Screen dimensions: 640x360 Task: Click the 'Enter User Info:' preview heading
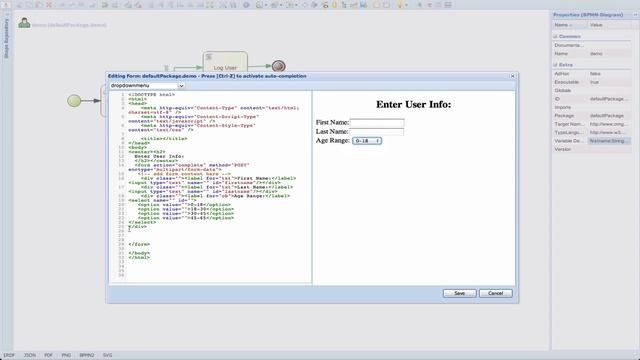pos(413,104)
